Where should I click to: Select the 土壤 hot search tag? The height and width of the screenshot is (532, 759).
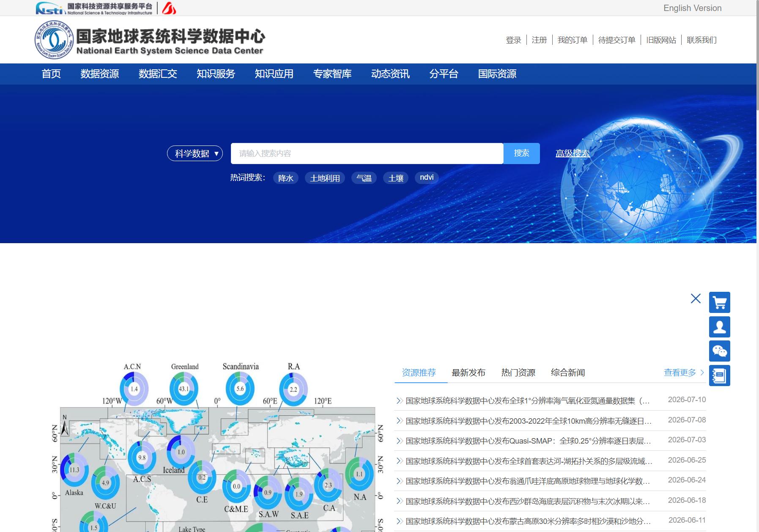pyautogui.click(x=396, y=178)
